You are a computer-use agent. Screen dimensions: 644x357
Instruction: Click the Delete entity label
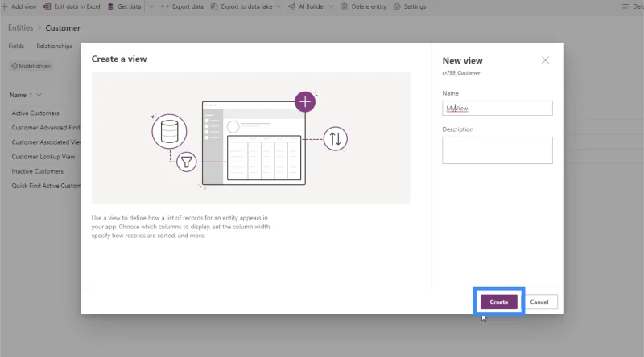click(x=369, y=6)
